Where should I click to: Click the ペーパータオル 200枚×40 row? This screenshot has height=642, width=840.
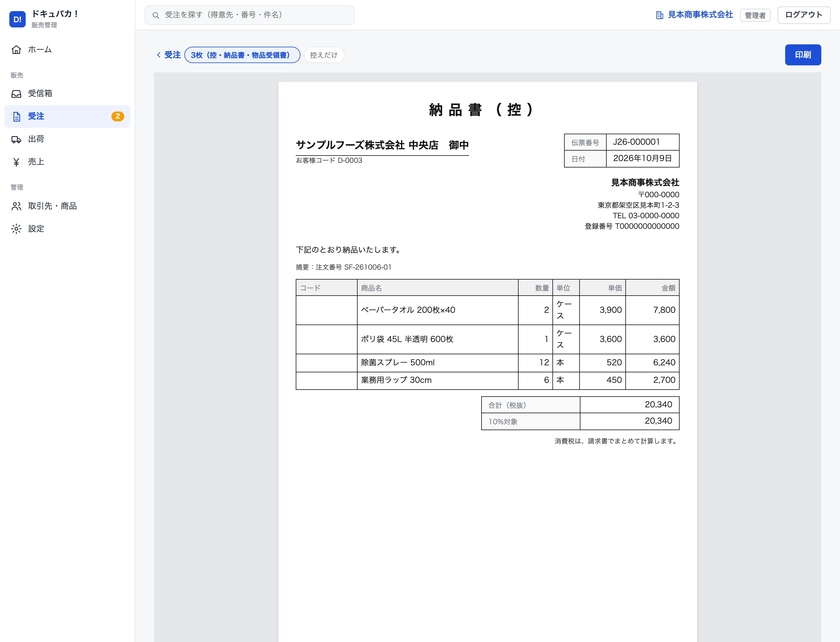tap(487, 310)
